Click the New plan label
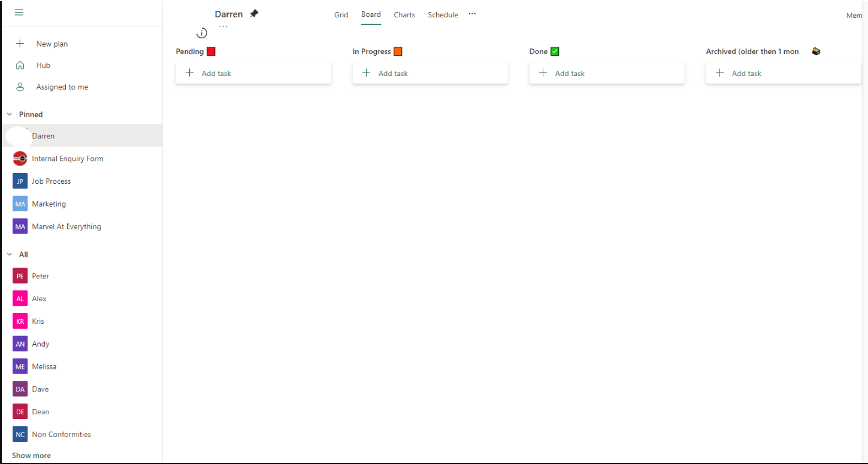868x464 pixels. (52, 44)
